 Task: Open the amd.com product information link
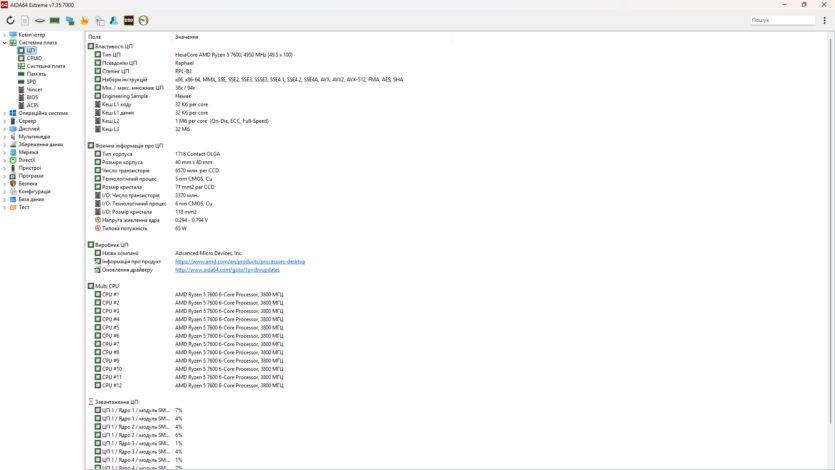point(240,261)
